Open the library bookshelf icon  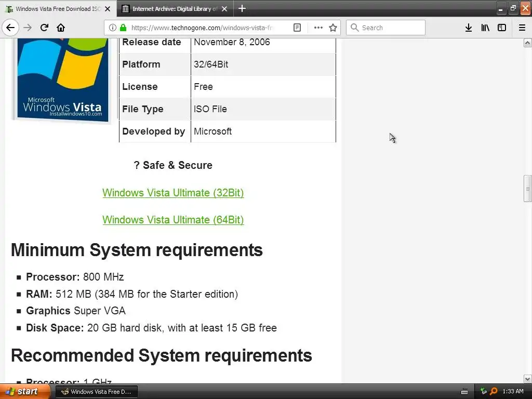point(485,28)
